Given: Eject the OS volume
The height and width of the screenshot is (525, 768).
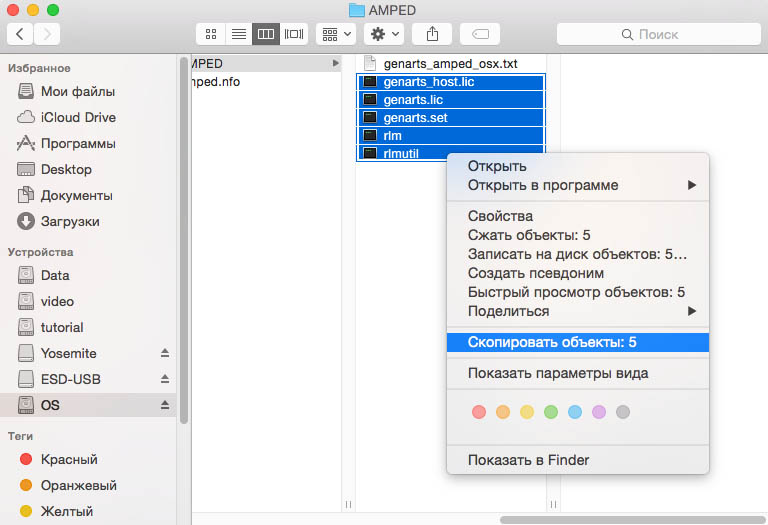Looking at the screenshot, I should pyautogui.click(x=165, y=405).
